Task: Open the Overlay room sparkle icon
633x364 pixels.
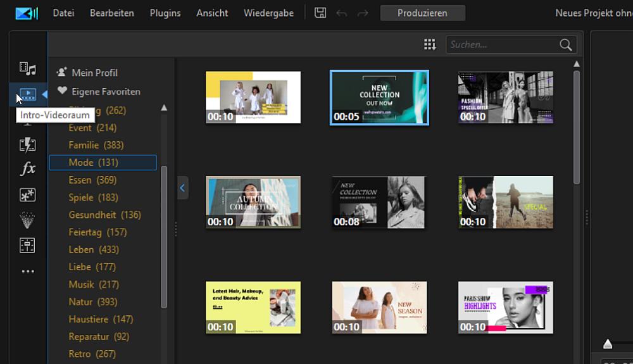Action: [27, 195]
